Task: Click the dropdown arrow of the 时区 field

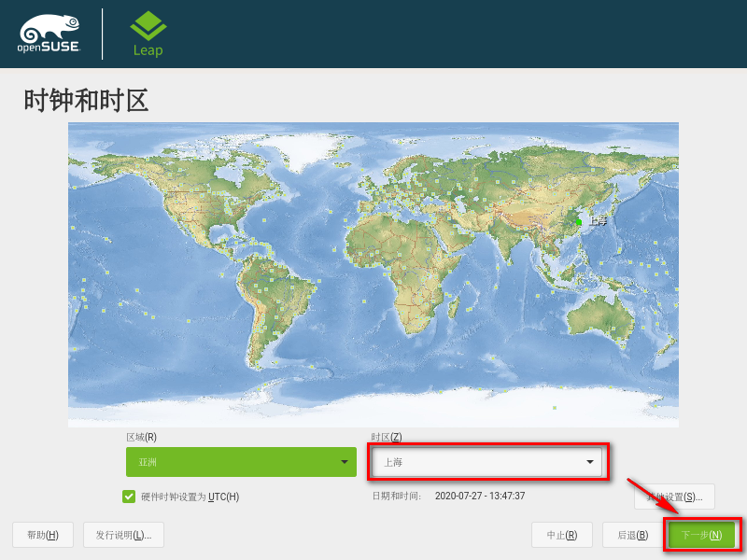Action: click(589, 462)
